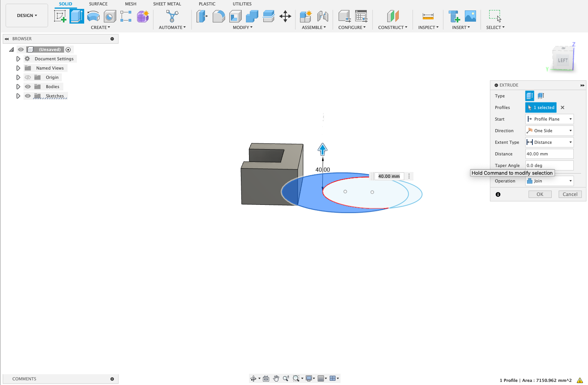Image resolution: width=588 pixels, height=385 pixels.
Task: Click the New Component icon
Action: click(306, 16)
